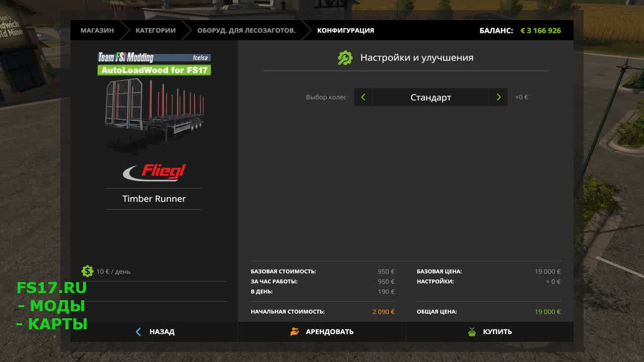Click the green 19 000 € total price

pos(547,312)
